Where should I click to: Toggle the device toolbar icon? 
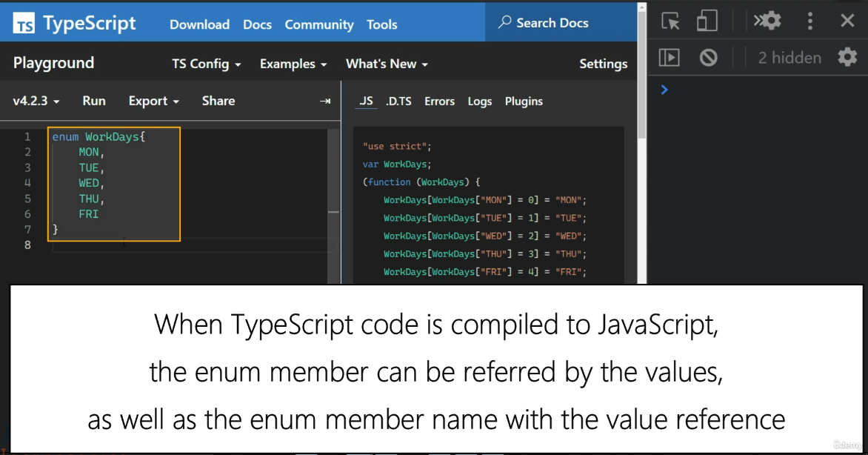pyautogui.click(x=707, y=21)
